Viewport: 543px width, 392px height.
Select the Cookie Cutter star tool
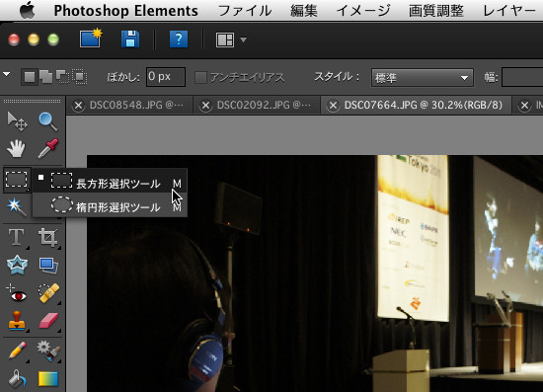[x=17, y=265]
